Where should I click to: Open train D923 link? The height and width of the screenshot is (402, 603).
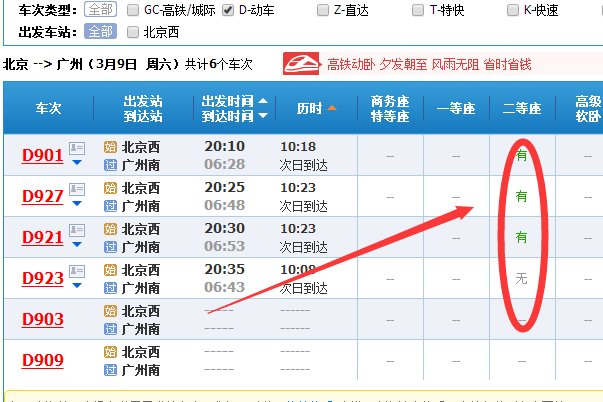point(43,279)
